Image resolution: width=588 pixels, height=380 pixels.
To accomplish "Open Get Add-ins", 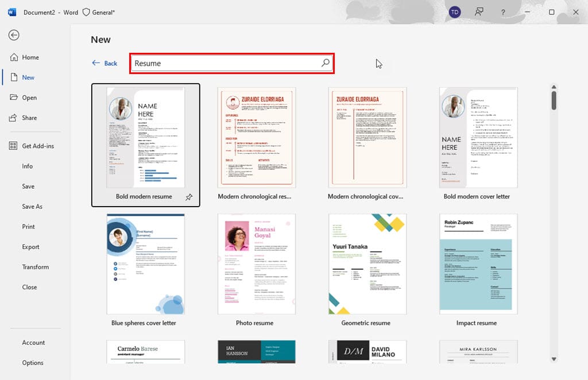I will [x=38, y=146].
